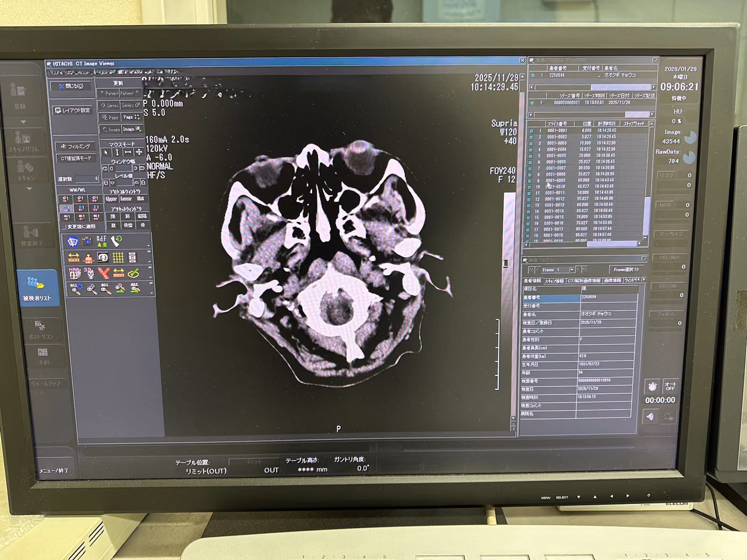Click the speaker sound icon

coord(650,416)
